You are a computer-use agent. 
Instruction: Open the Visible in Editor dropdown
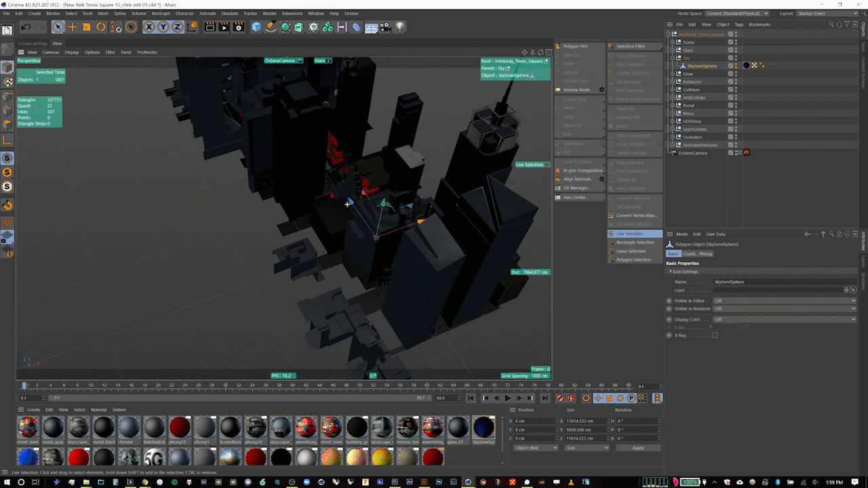coord(785,300)
